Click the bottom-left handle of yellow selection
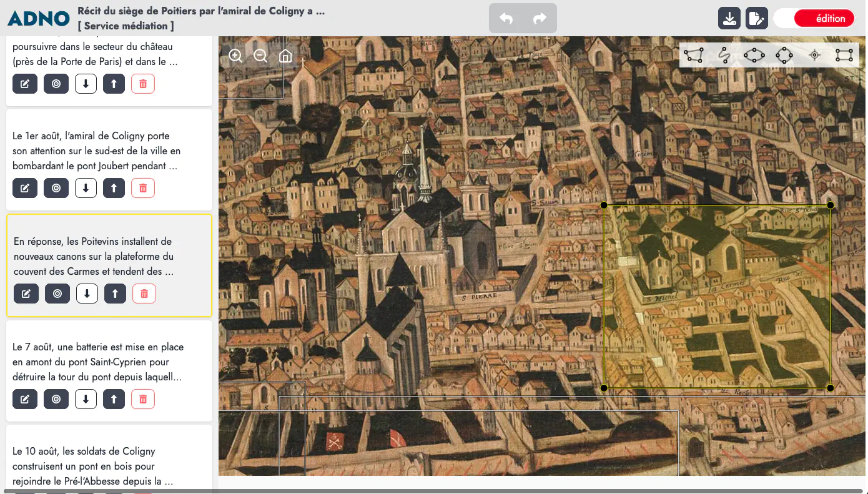Screen dimensions: 868x494 click(x=604, y=388)
